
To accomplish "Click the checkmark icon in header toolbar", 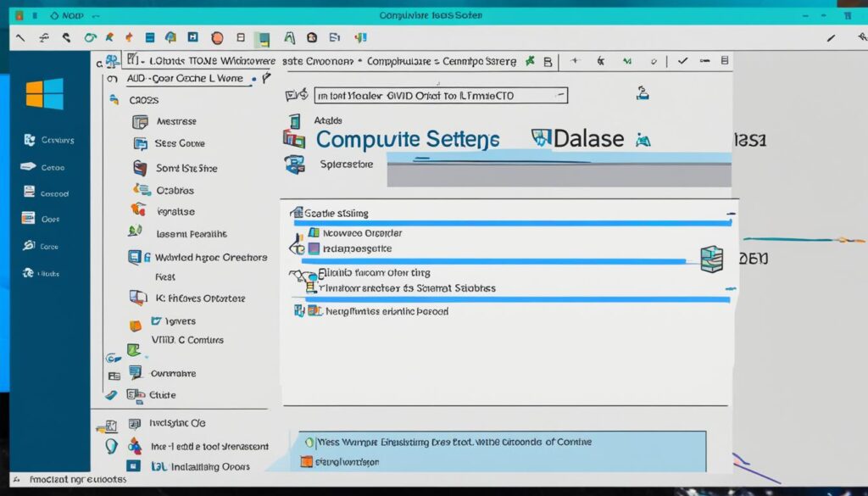I will pos(682,61).
